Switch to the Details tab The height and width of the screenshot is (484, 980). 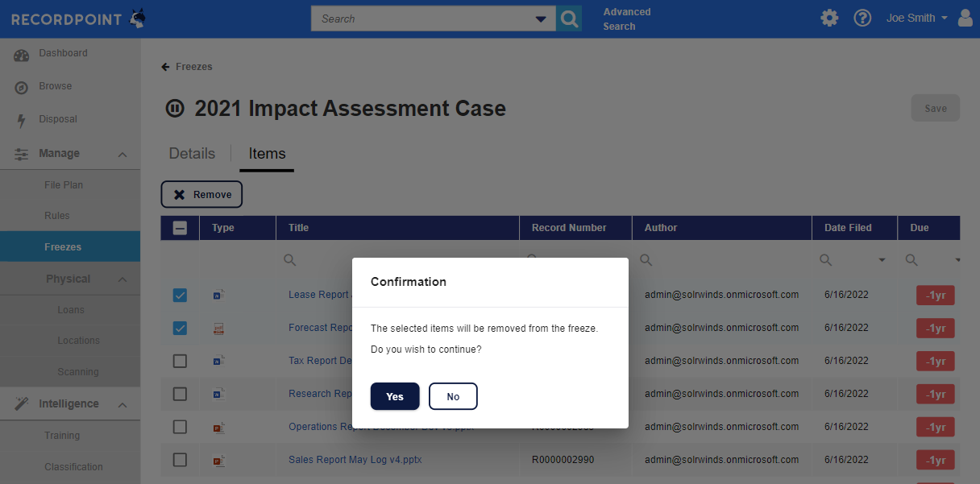[x=192, y=154]
